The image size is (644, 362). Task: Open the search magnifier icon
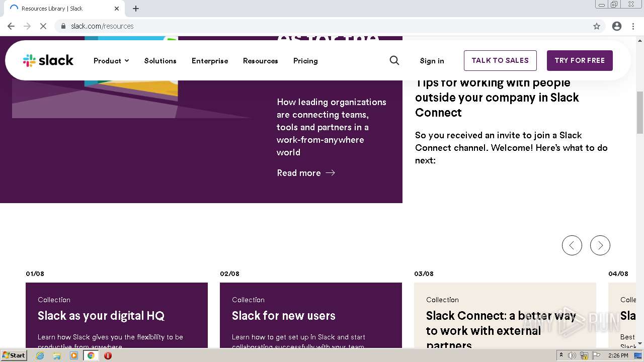click(394, 60)
